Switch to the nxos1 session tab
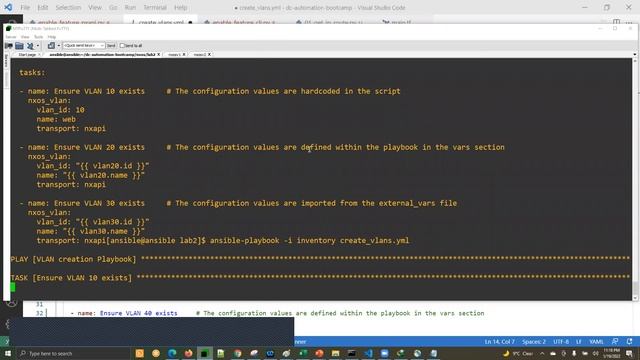This screenshot has height=360, width=640. (x=174, y=54)
